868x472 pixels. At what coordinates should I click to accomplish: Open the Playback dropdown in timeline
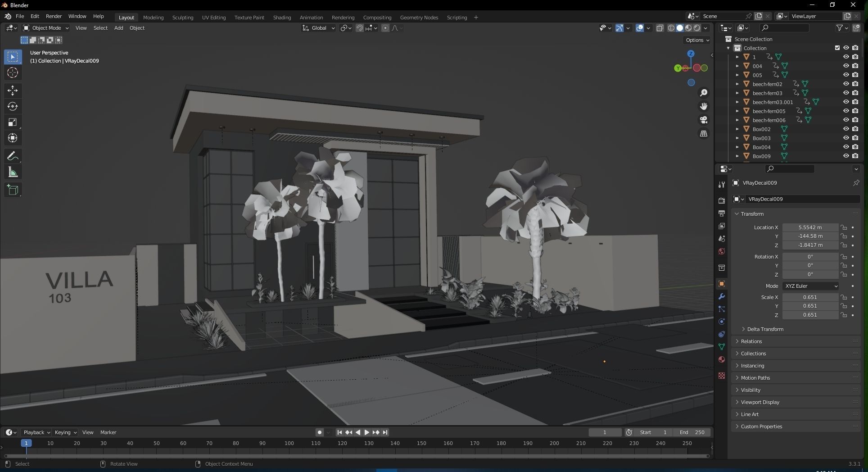point(36,432)
